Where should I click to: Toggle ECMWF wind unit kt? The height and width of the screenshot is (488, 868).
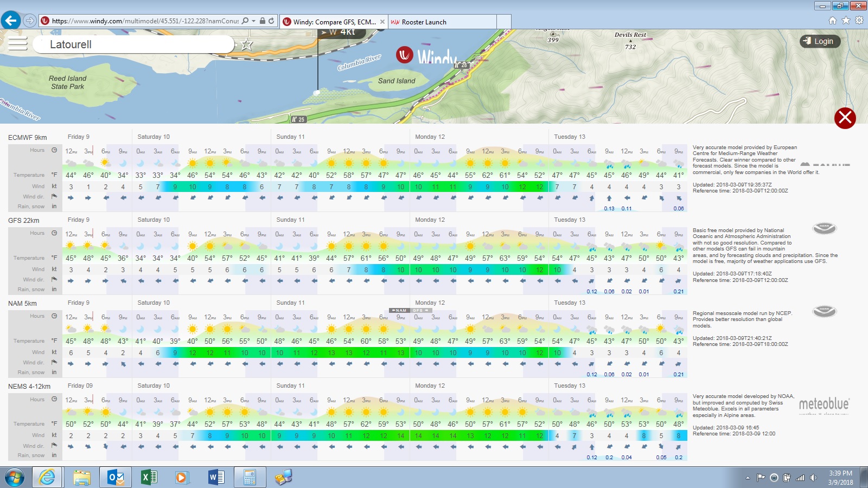pos(54,186)
